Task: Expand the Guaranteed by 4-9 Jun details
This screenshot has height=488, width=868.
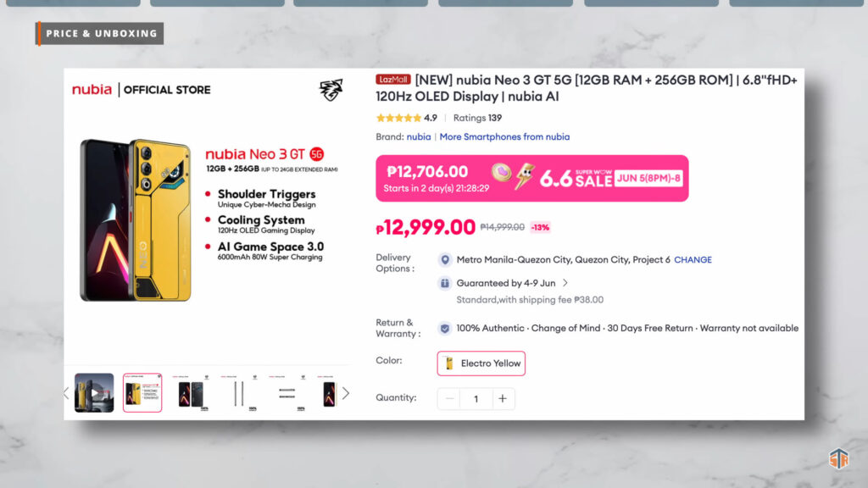Action: click(565, 283)
